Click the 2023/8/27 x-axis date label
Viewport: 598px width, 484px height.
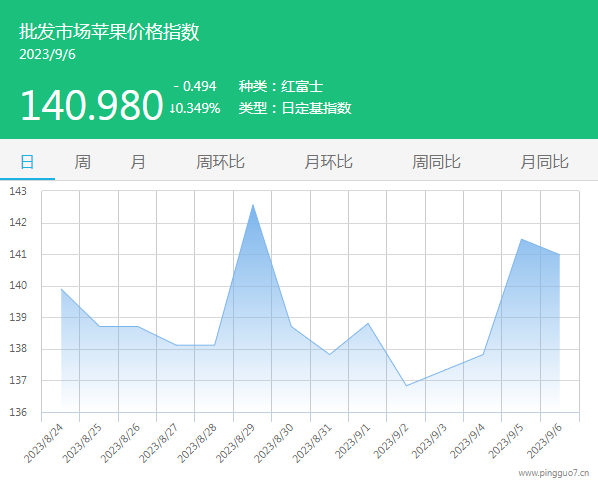[x=158, y=443]
